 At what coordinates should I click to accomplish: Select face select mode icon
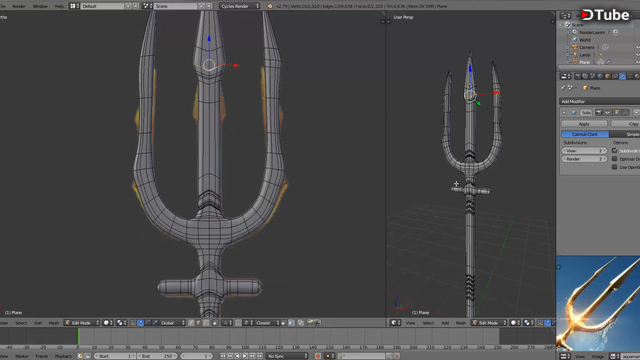[206, 323]
